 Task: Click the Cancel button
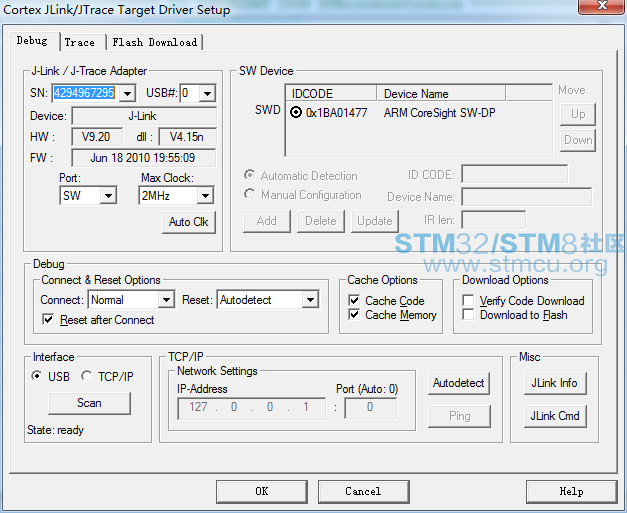tap(363, 491)
